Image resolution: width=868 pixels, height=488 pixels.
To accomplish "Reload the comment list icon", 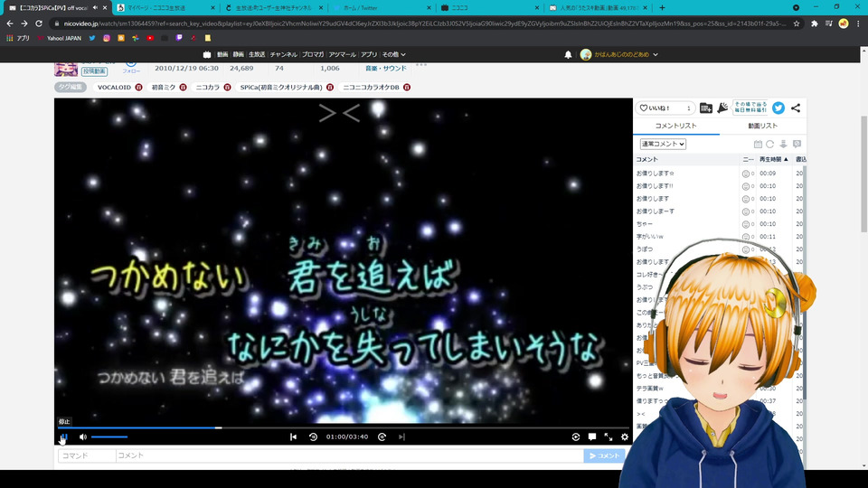I will point(770,144).
